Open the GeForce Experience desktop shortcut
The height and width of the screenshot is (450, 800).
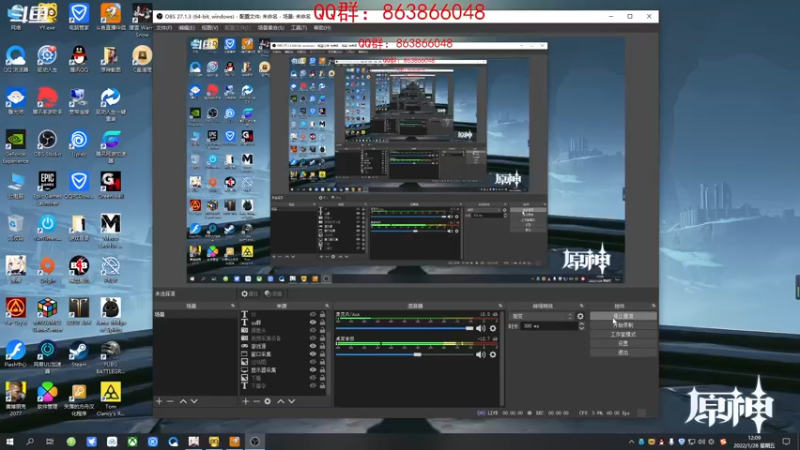pyautogui.click(x=15, y=146)
